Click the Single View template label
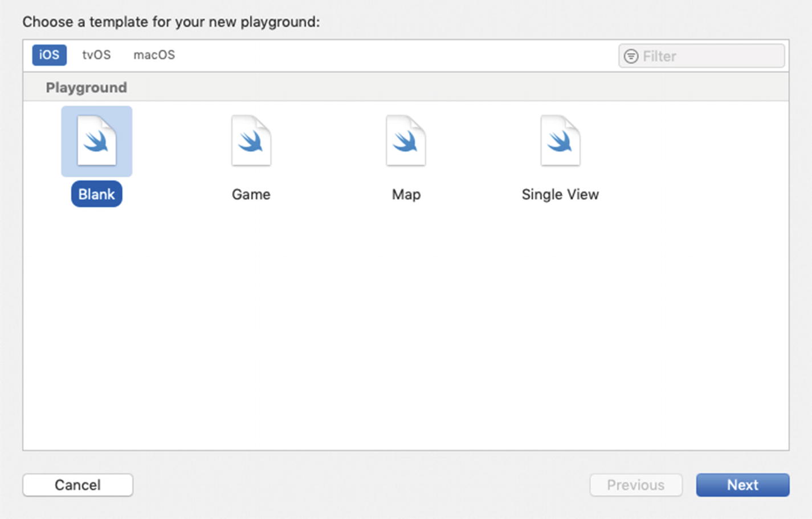 pyautogui.click(x=560, y=194)
